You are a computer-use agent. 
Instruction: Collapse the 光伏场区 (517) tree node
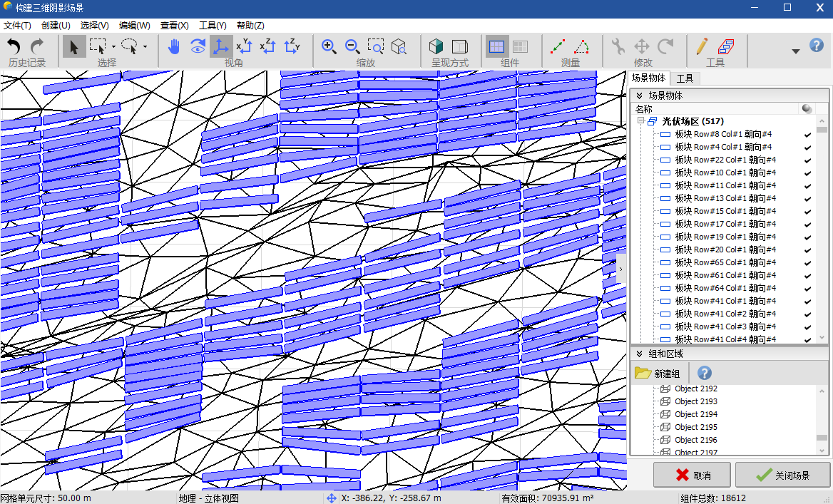tap(640, 122)
